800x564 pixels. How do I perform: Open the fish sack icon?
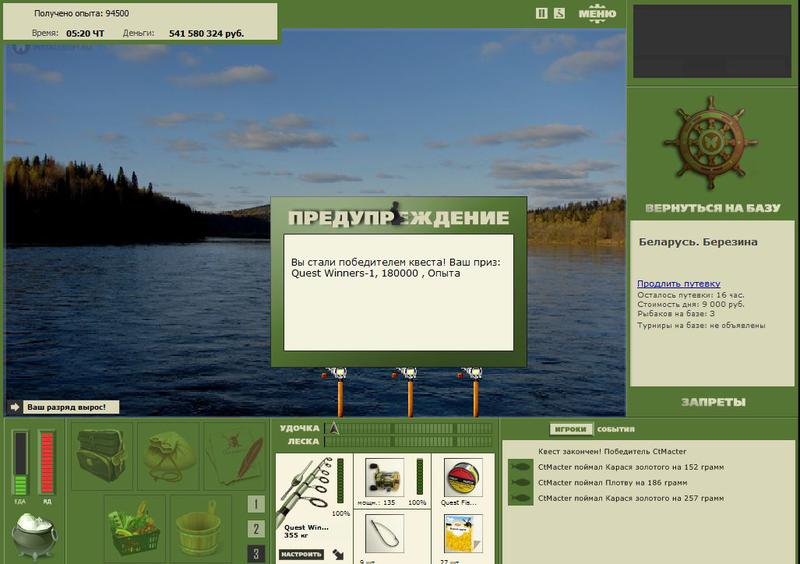click(168, 455)
